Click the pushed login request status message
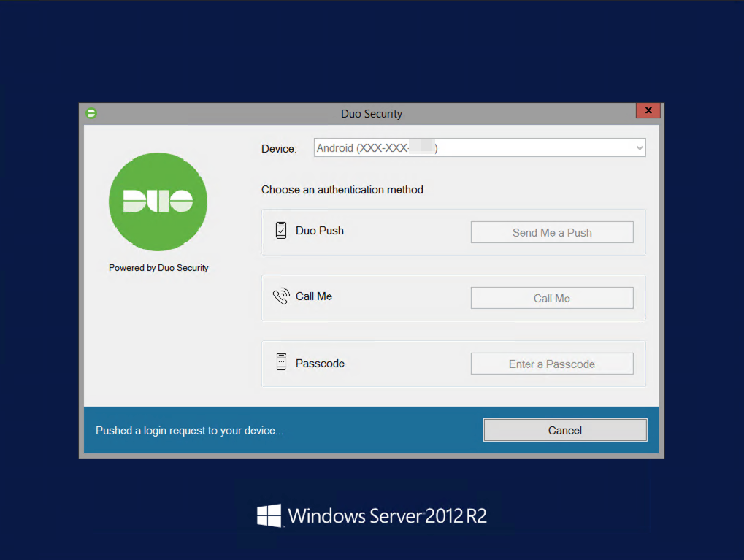 click(189, 430)
